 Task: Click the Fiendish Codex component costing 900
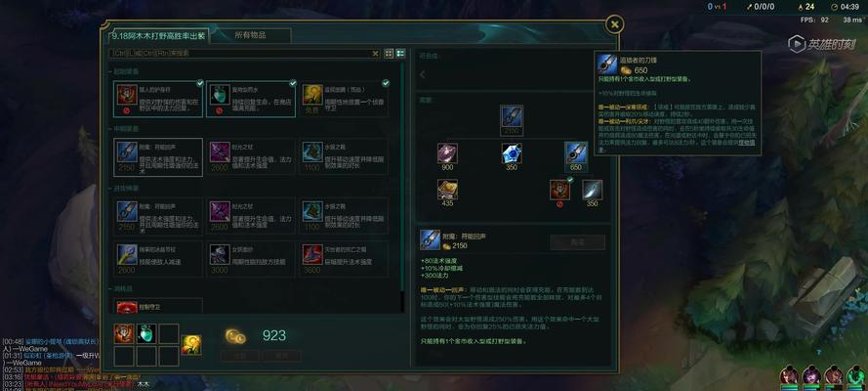[x=447, y=153]
